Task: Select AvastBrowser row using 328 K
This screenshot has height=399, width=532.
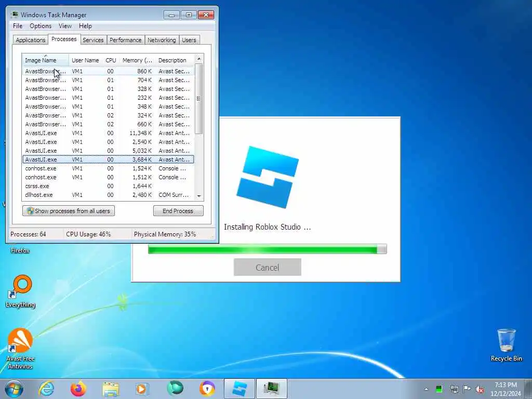Action: (108, 89)
